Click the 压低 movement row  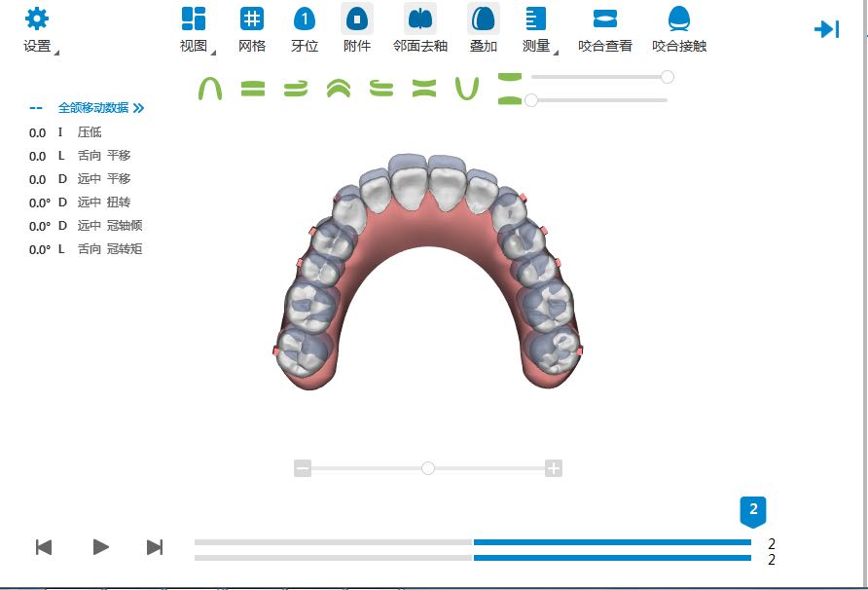coord(65,132)
